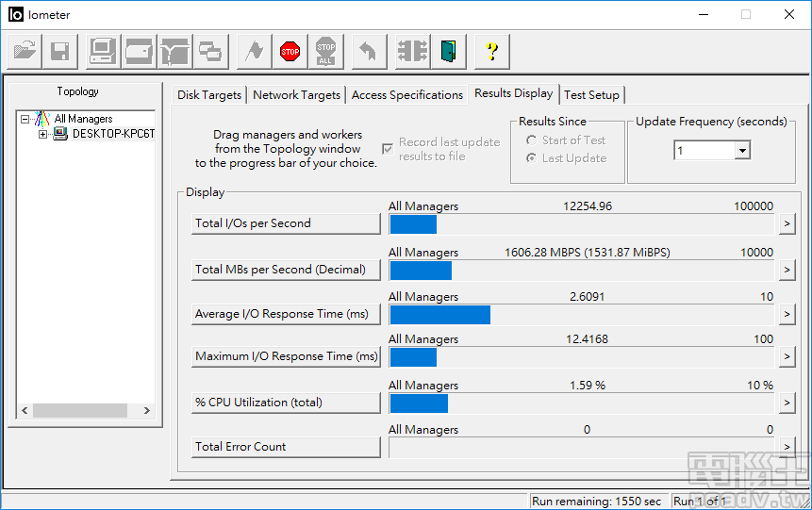Open test configuration file icon

(x=25, y=51)
